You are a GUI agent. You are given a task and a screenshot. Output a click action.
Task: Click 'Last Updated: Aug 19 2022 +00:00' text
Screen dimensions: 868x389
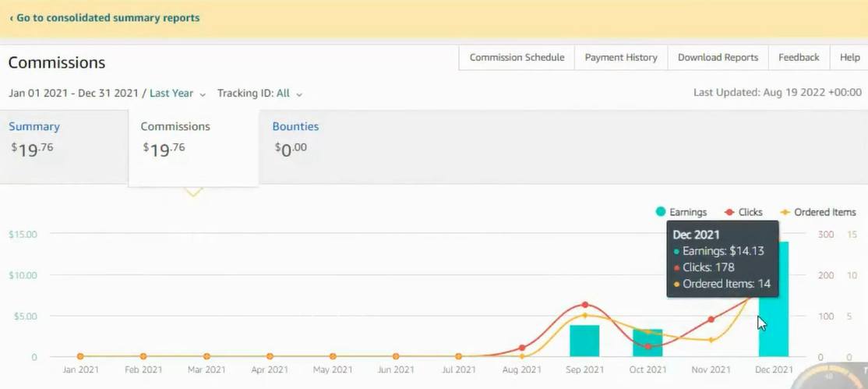click(777, 93)
